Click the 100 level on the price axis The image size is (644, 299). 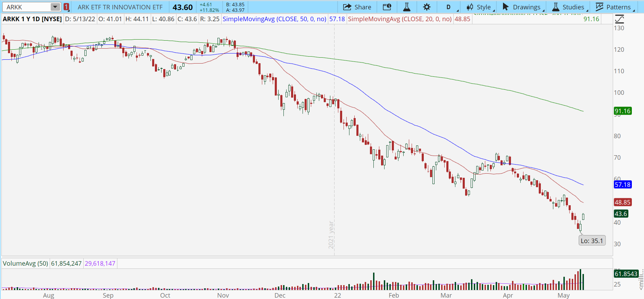[x=619, y=93]
